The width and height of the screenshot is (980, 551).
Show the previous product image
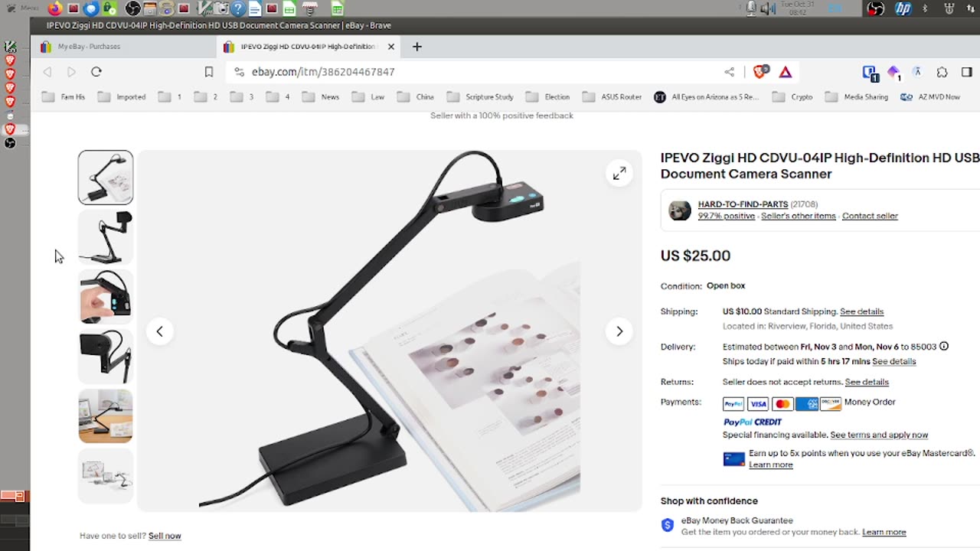[x=159, y=331]
